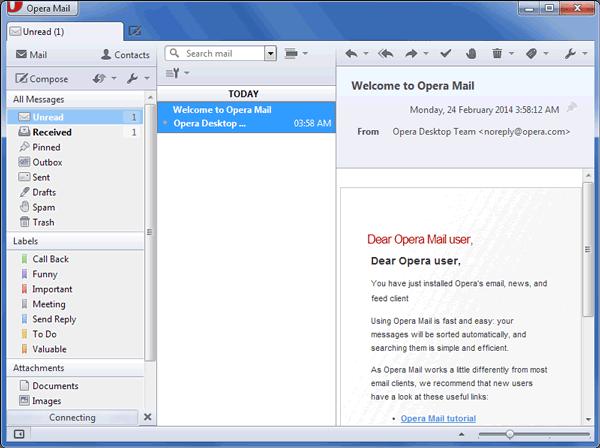Image resolution: width=600 pixels, height=448 pixels.
Task: Click the wrench icon next to Compose
Action: pos(132,78)
